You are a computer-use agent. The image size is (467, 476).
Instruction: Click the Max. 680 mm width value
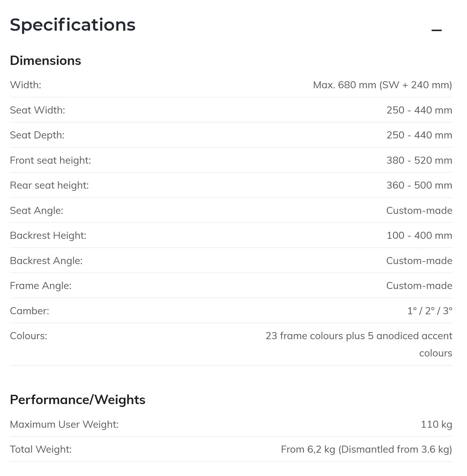click(382, 85)
